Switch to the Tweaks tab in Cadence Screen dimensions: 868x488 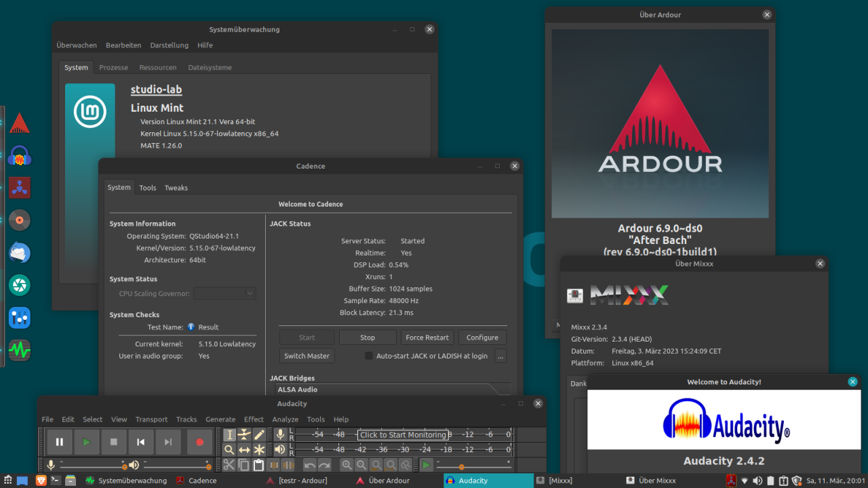(x=176, y=188)
